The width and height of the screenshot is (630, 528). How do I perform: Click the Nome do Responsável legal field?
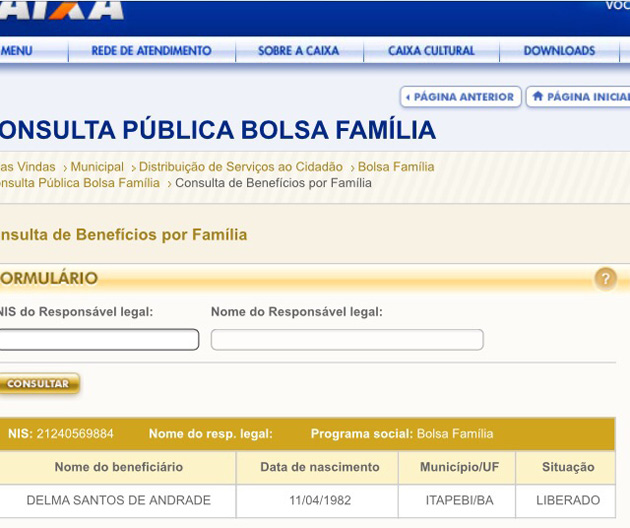click(x=347, y=340)
